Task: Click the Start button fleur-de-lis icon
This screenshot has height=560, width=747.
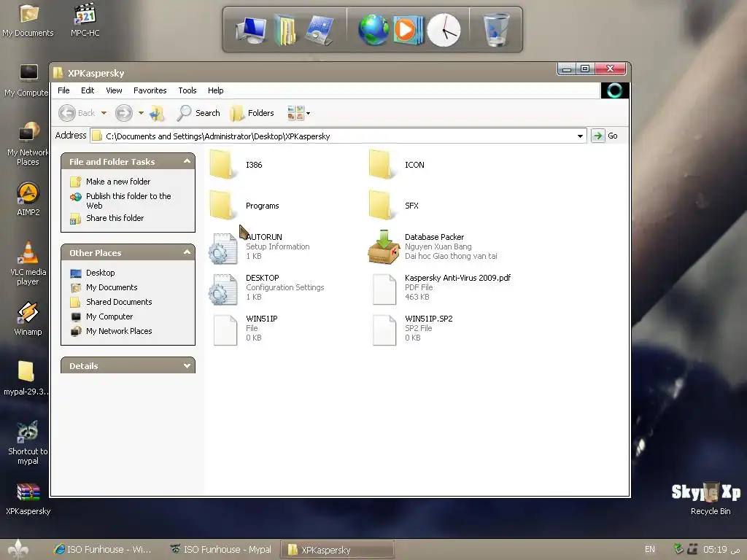Action: click(18, 550)
